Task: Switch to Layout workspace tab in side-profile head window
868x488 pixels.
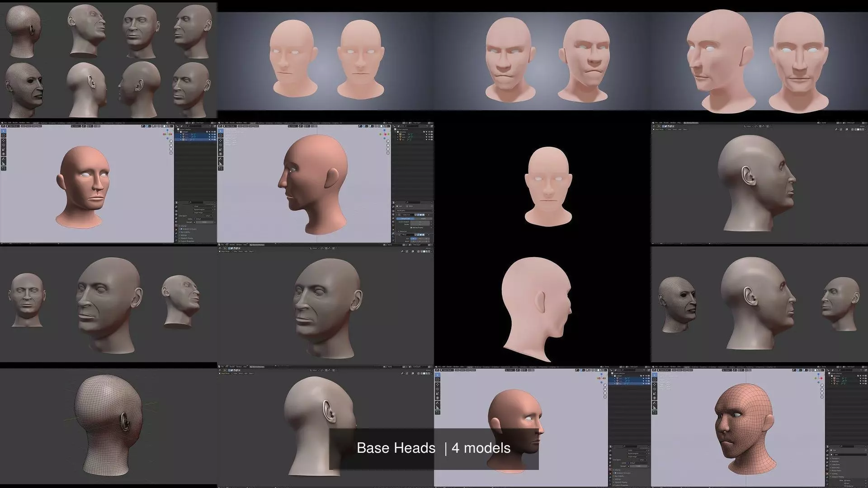Action: click(253, 122)
